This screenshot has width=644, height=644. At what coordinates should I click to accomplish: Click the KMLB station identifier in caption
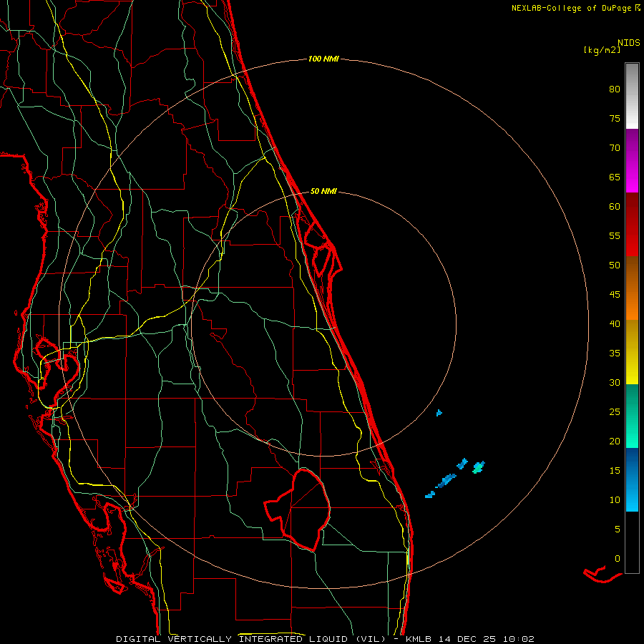[420, 639]
